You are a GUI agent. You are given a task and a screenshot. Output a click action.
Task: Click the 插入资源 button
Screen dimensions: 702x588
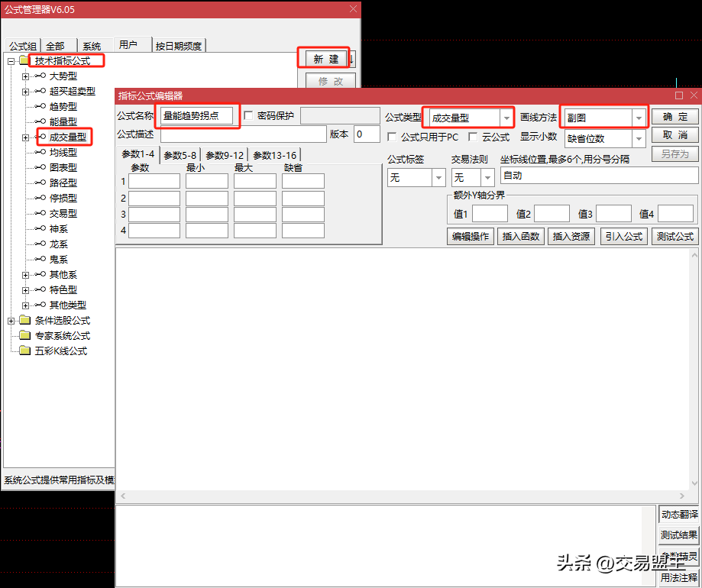click(x=571, y=236)
